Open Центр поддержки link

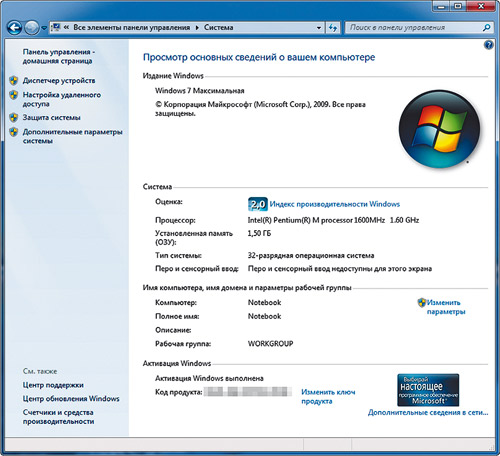[53, 385]
